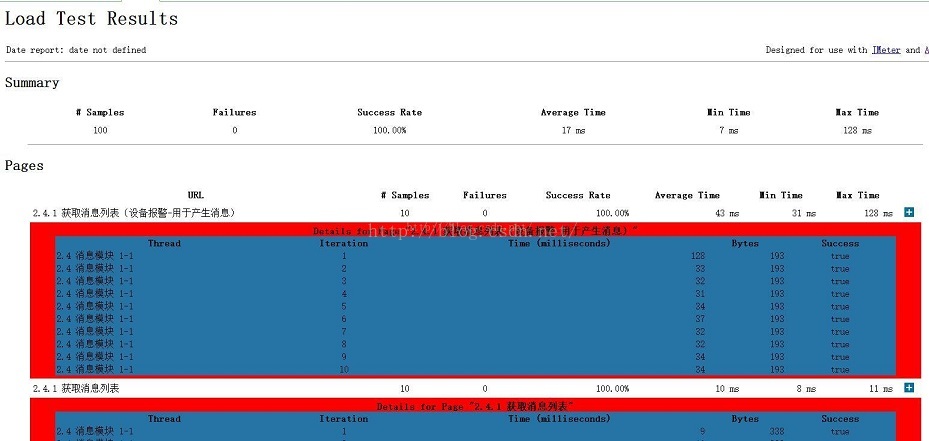
Task: Select the Pages section heading
Action: [x=25, y=165]
